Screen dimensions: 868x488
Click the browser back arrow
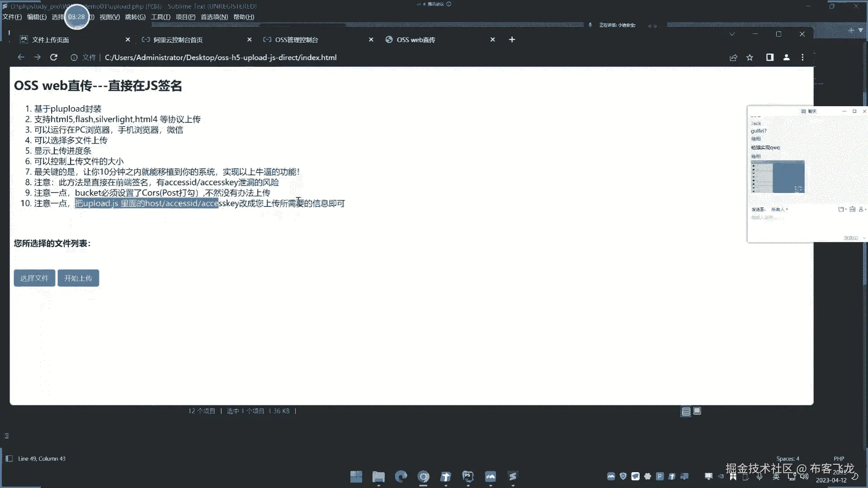click(x=21, y=57)
